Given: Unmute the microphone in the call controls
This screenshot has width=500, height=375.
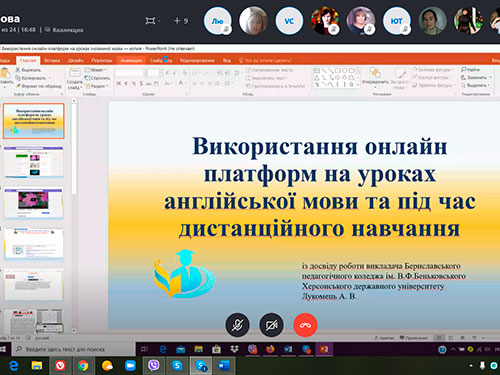Looking at the screenshot, I should pyautogui.click(x=237, y=325).
